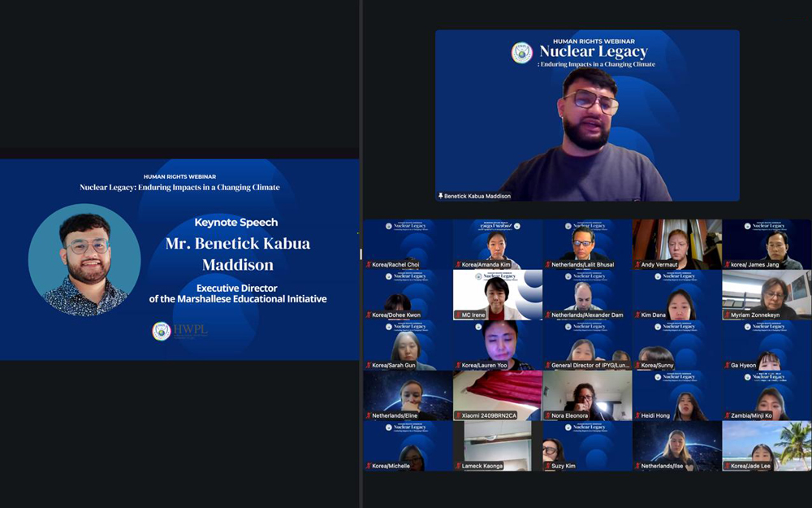The width and height of the screenshot is (812, 508).
Task: Click muted mic icon next to Lameck Kaonga
Action: (x=458, y=467)
